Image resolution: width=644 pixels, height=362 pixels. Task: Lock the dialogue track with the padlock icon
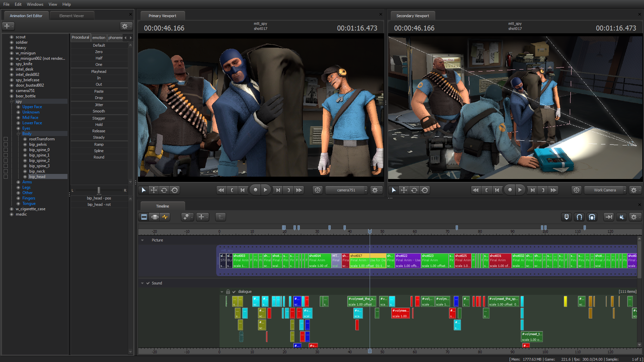[228, 291]
